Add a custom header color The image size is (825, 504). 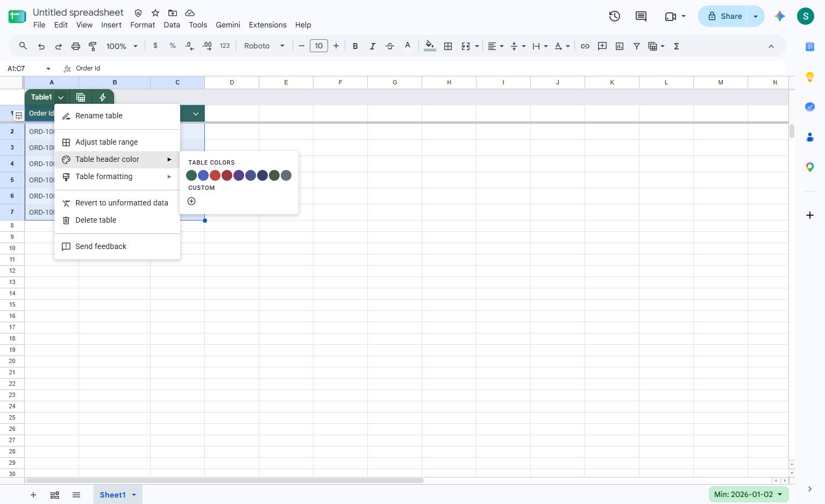click(x=191, y=201)
